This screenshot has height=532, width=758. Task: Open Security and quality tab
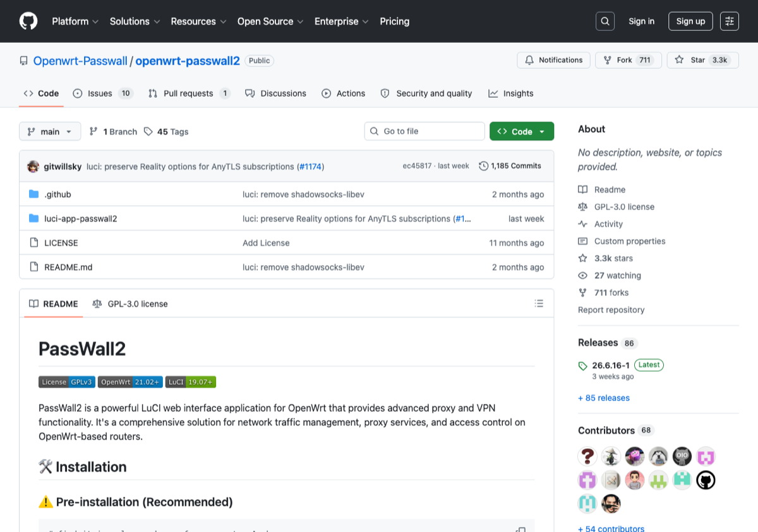pos(426,93)
